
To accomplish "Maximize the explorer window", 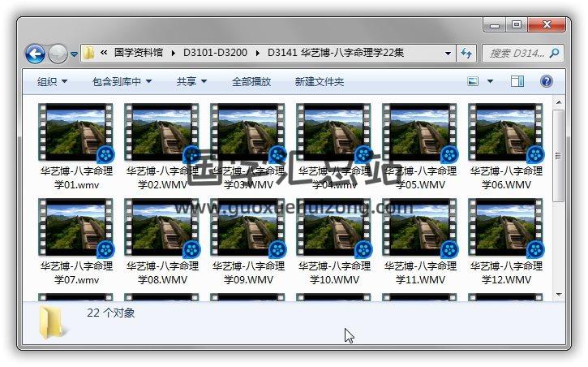I will (x=517, y=25).
